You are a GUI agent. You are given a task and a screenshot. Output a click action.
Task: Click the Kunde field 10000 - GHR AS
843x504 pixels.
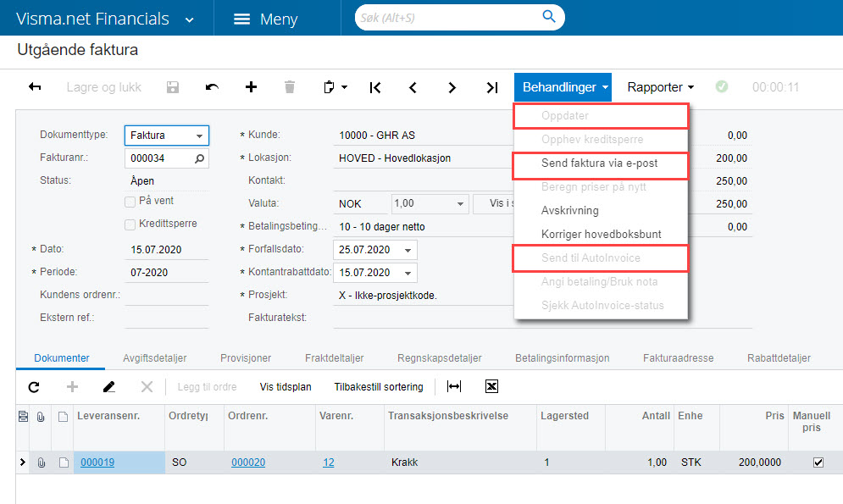pos(424,136)
